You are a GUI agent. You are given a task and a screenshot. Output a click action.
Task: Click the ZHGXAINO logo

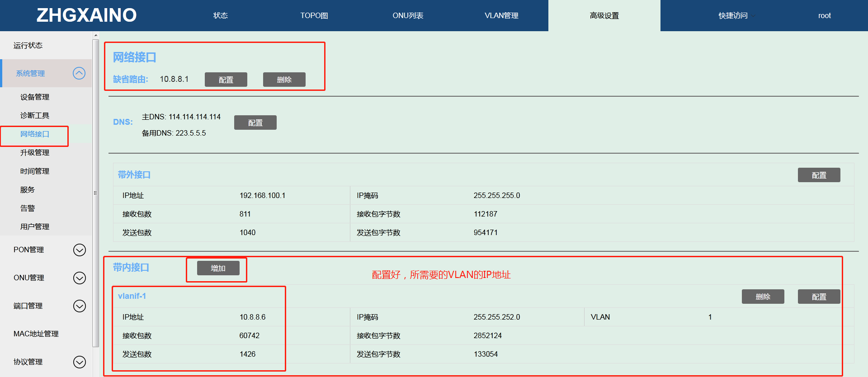(x=86, y=15)
